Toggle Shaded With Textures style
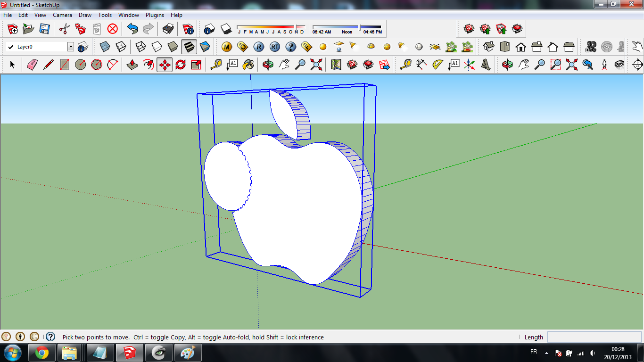The height and width of the screenshot is (362, 644). (x=189, y=47)
